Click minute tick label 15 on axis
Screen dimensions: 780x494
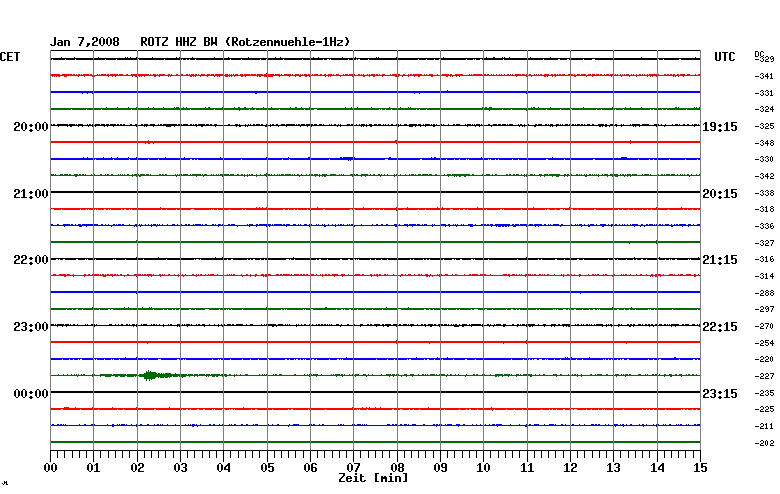(x=700, y=468)
